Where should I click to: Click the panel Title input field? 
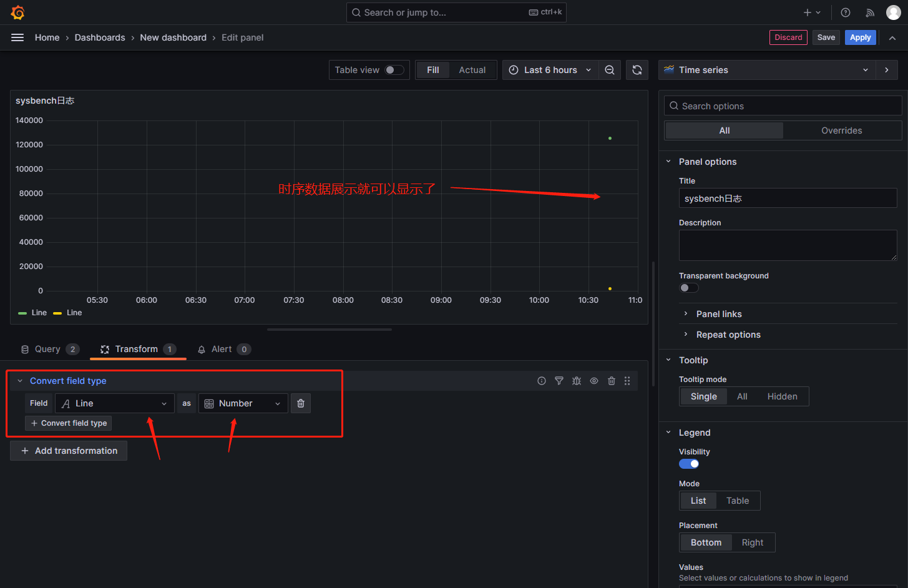tap(788, 198)
